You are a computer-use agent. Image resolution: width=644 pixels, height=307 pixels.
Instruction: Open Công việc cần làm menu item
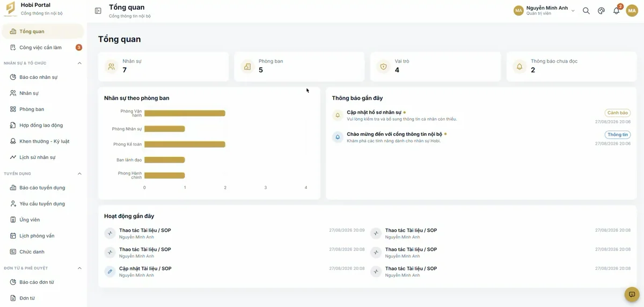43,47
